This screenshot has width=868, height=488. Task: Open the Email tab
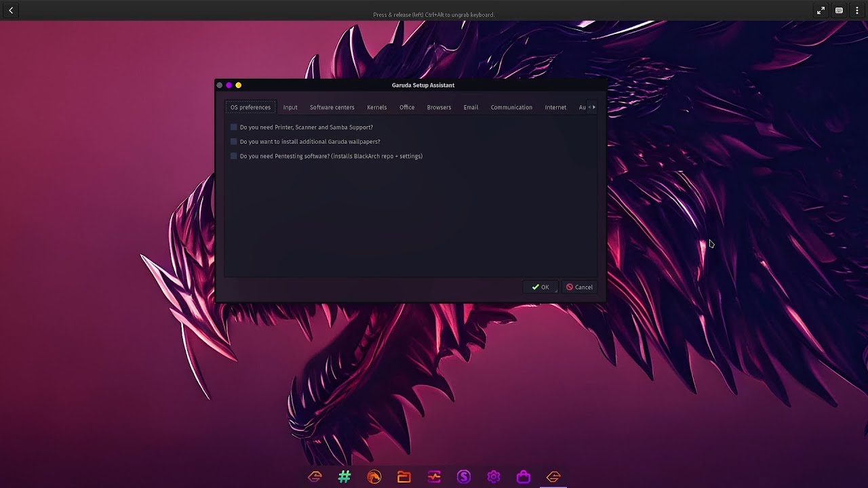[x=471, y=107]
